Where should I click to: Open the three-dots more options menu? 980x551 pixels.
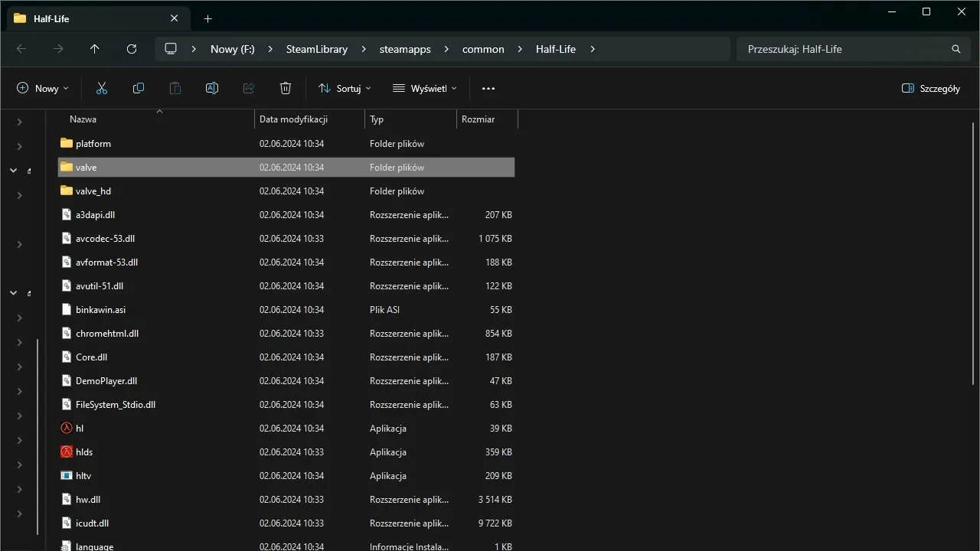488,89
